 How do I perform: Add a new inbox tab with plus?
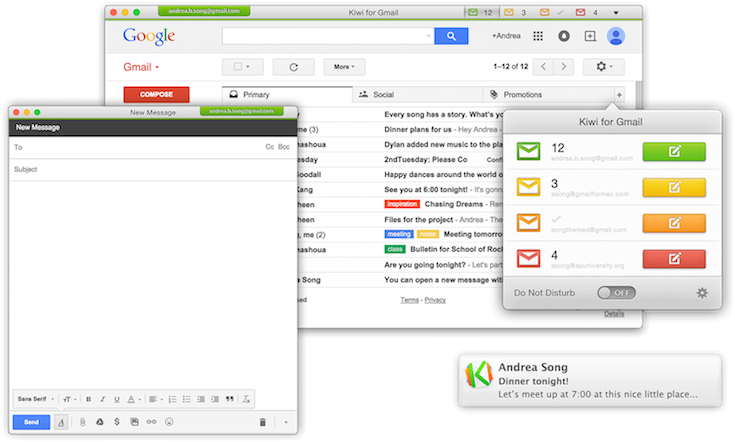click(x=619, y=95)
